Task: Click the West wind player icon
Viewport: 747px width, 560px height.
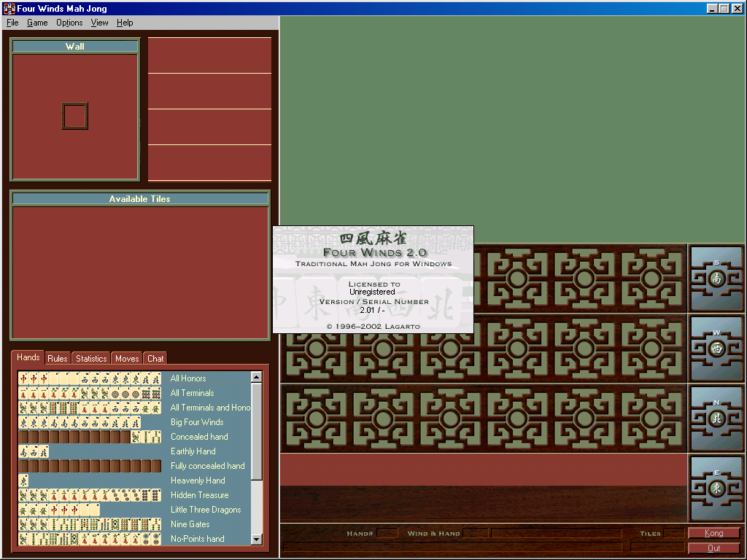Action: point(716,349)
